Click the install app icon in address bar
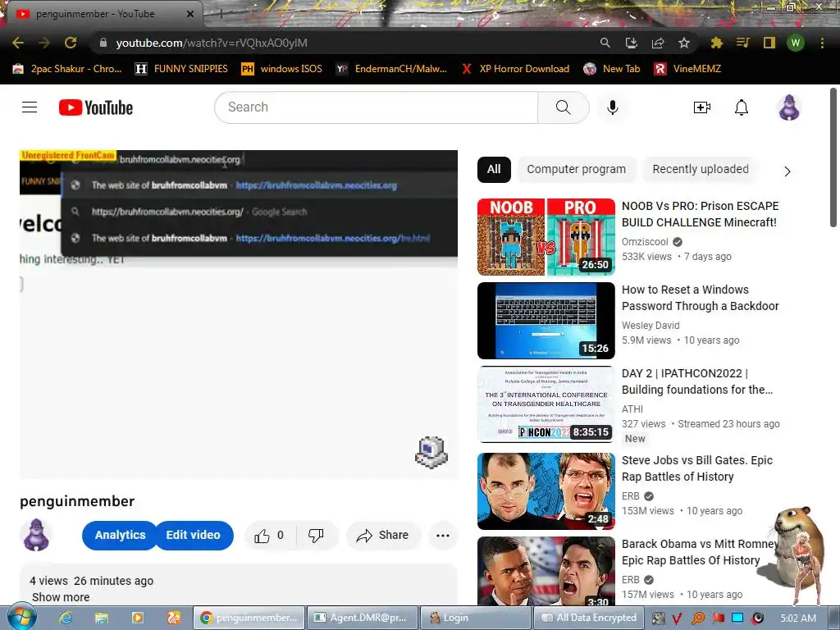 pos(632,43)
